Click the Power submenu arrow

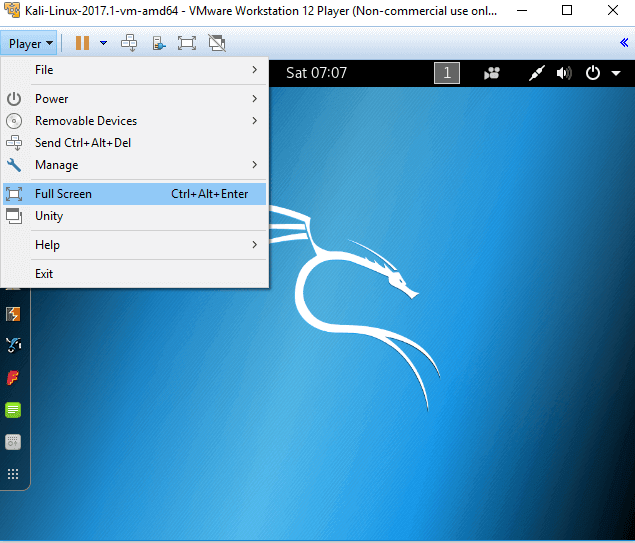(x=254, y=98)
